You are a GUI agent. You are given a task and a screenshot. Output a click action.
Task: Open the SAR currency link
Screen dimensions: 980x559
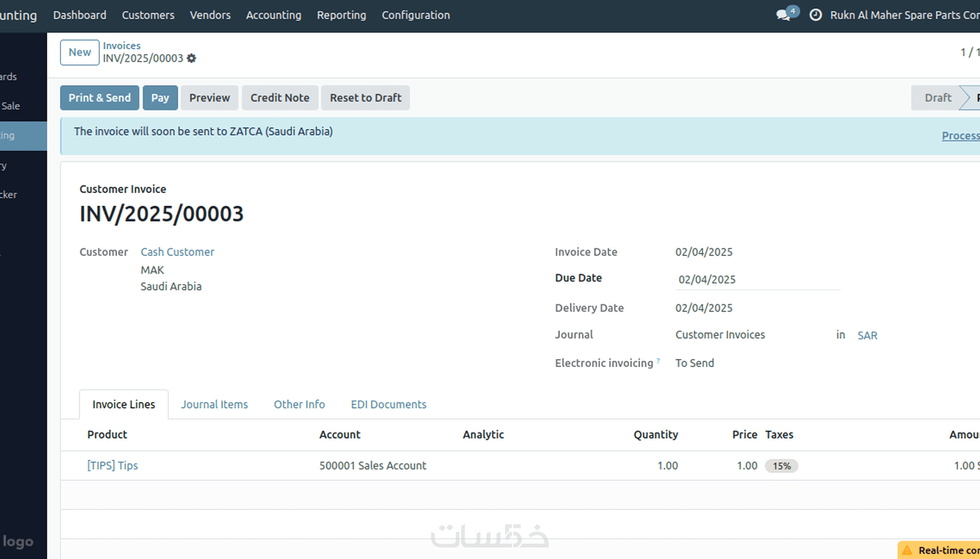[x=868, y=335]
